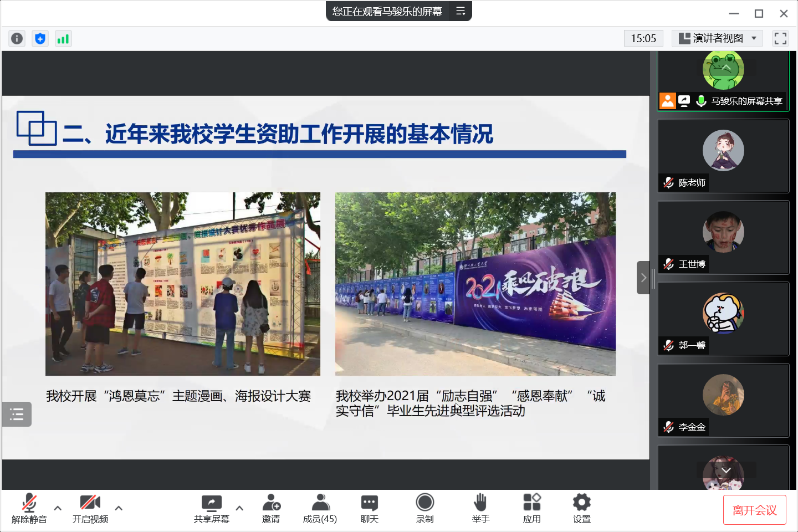Image resolution: width=798 pixels, height=532 pixels.
Task: Open the 应用 apps icon
Action: [x=531, y=508]
